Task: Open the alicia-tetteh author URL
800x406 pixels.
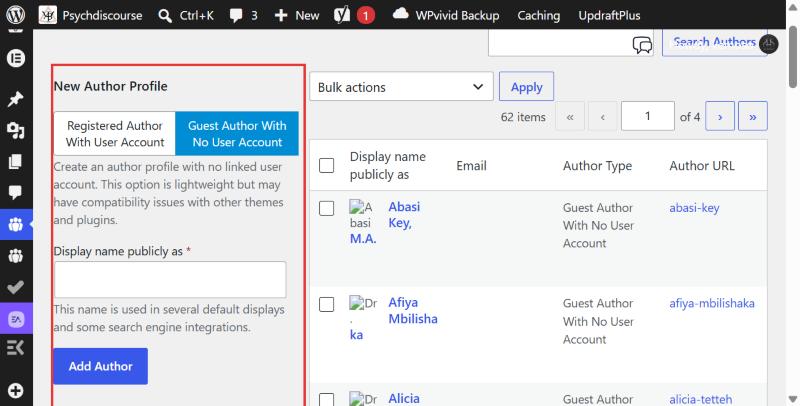Action: tap(701, 399)
